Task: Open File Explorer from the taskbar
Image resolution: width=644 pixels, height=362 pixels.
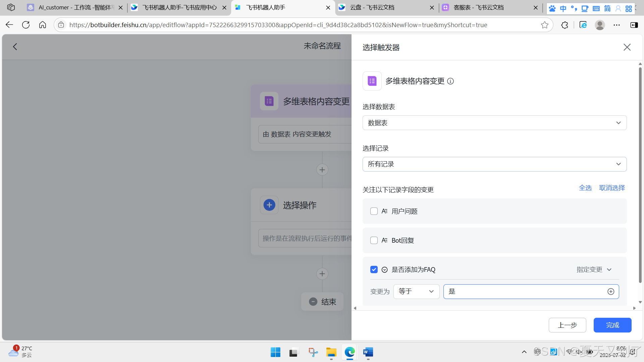Action: click(x=331, y=352)
